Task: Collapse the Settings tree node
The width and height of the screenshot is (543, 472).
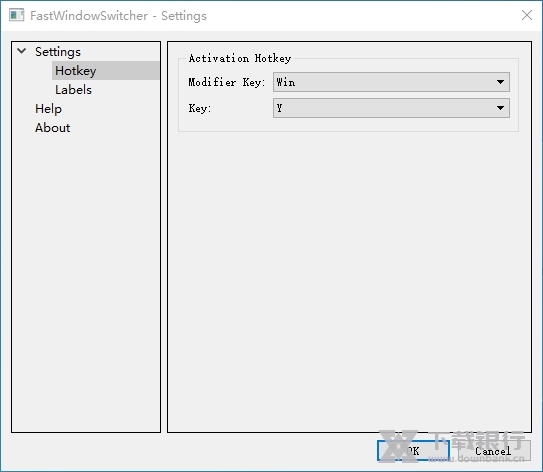Action: coord(21,51)
